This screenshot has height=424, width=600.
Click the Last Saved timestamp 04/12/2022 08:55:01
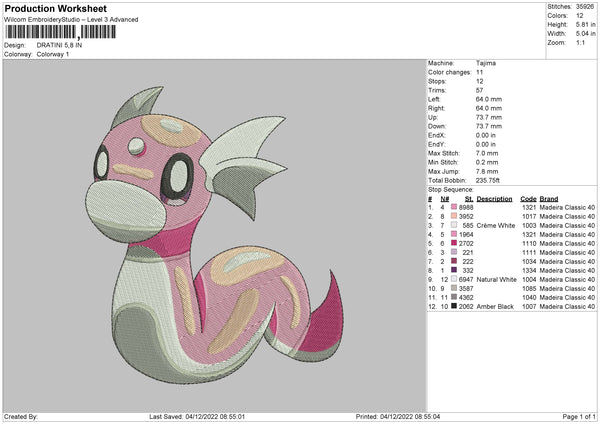coord(215,416)
